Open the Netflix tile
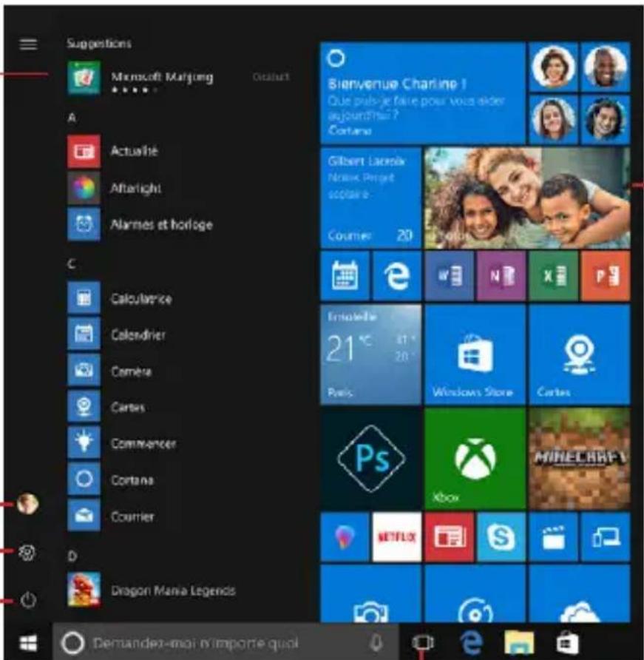This screenshot has width=644, height=660. tap(396, 536)
